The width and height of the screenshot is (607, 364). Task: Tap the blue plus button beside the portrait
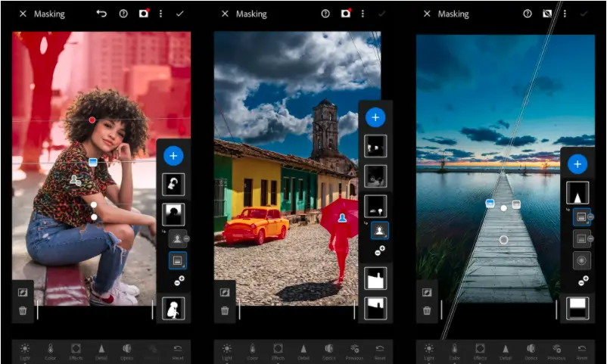pos(173,156)
